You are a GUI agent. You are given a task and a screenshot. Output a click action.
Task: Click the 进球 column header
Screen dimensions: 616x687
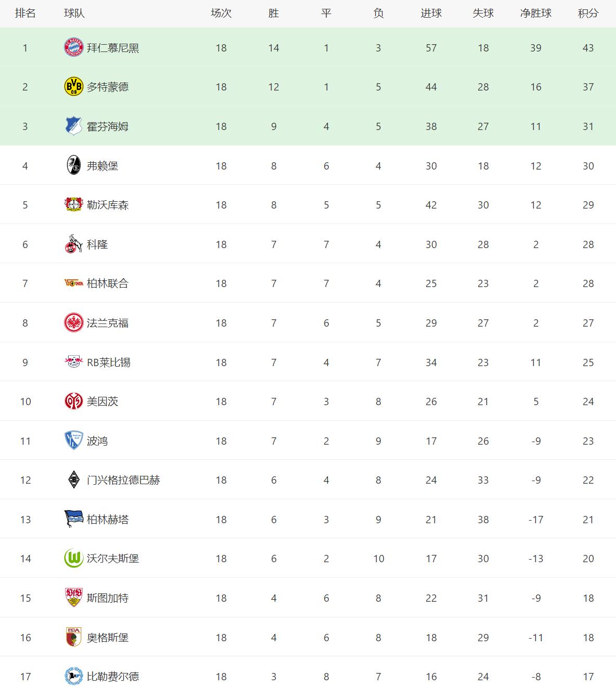click(431, 14)
